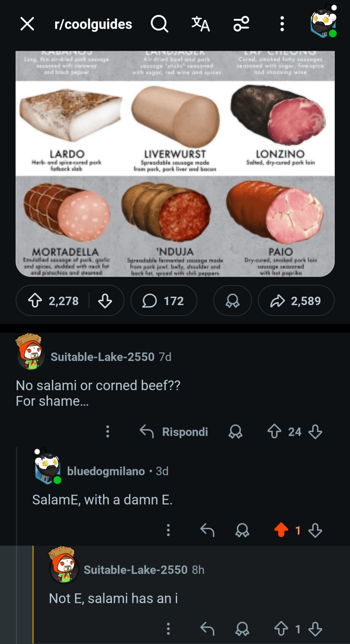Open more options on bluedogmilano's comment
Viewport: 350px width, 644px height.
pos(168,530)
